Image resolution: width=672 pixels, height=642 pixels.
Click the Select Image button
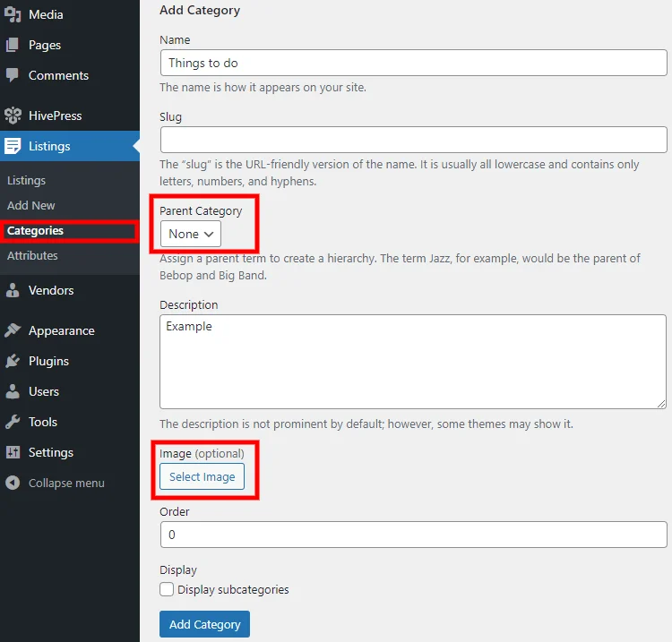[202, 476]
